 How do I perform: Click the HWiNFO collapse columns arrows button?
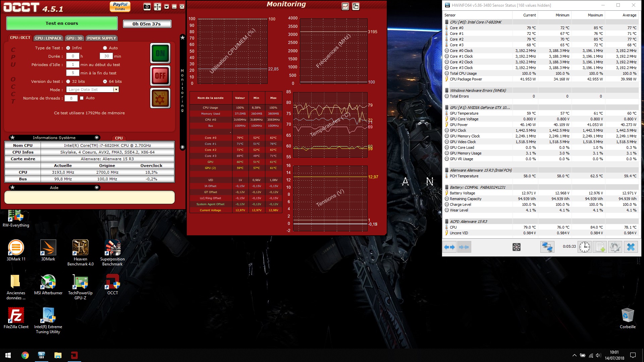pos(464,247)
